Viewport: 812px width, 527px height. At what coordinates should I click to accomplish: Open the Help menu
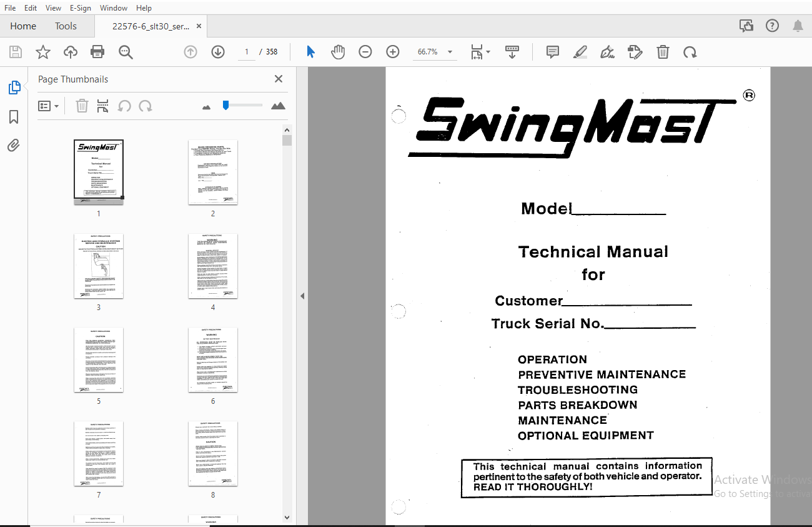pos(144,8)
